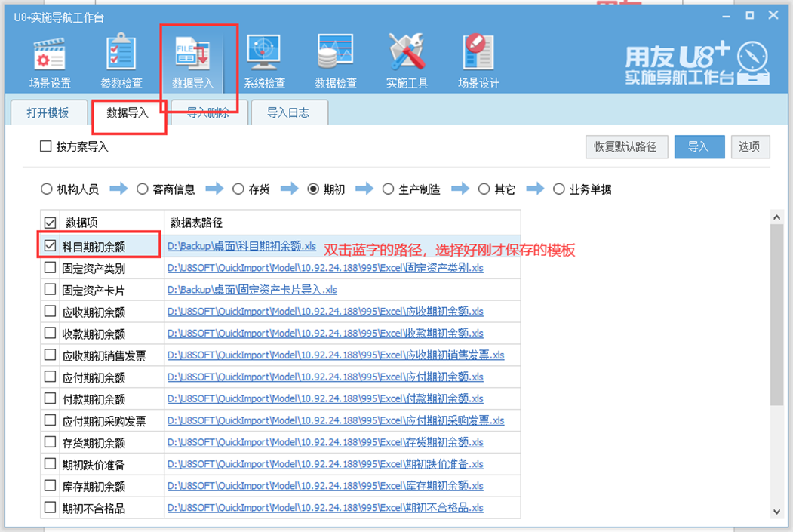
Task: Select the 存货 radio button
Action: coord(238,189)
